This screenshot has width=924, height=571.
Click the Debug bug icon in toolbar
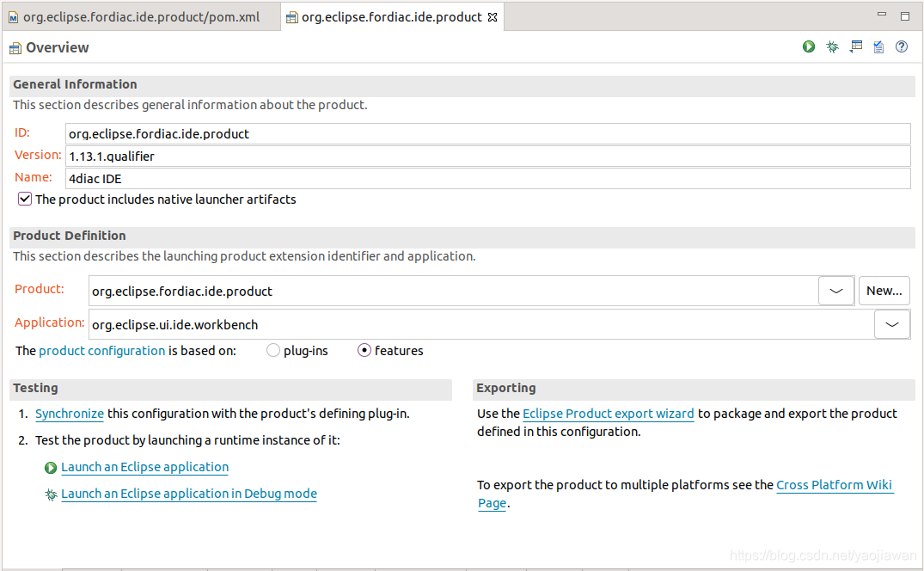[832, 47]
